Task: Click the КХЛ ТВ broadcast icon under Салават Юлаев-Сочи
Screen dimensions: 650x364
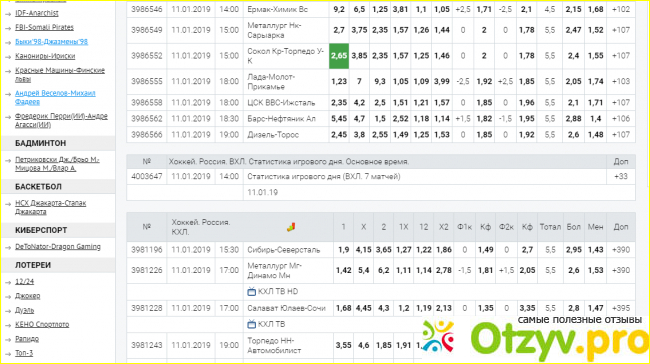Action: coord(251,324)
